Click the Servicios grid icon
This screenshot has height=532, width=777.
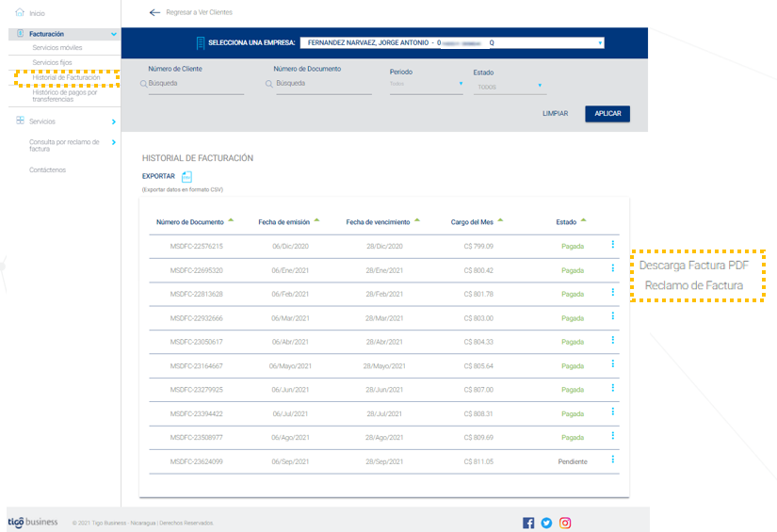click(21, 121)
